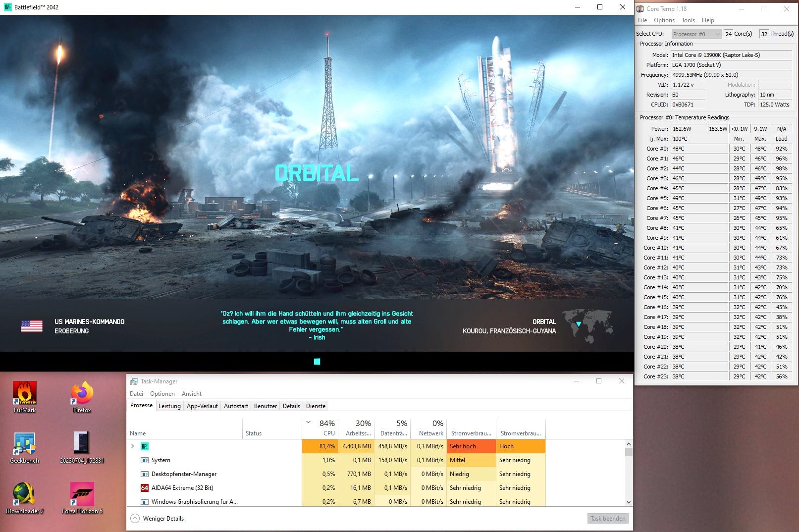Click the Core #23 load 56% value

click(782, 376)
